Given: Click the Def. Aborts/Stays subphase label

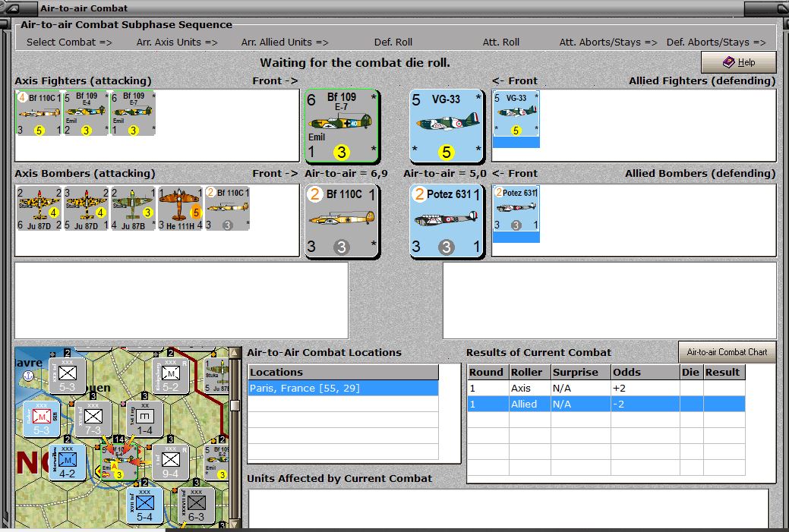Looking at the screenshot, I should 716,42.
